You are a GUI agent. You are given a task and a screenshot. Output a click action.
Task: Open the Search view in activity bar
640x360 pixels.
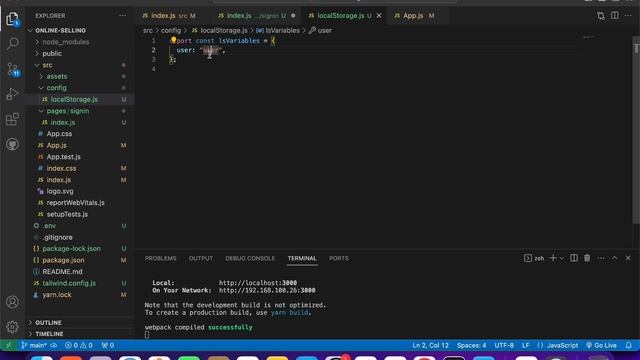[12, 43]
